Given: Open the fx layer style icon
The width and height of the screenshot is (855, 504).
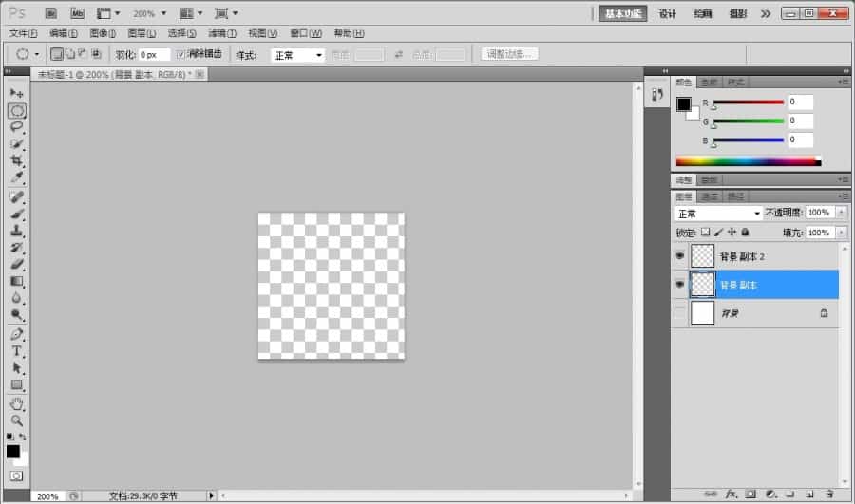Looking at the screenshot, I should (731, 495).
